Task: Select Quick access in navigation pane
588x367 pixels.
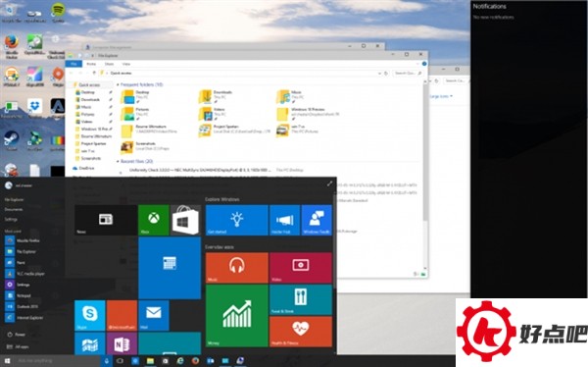Action: point(89,85)
